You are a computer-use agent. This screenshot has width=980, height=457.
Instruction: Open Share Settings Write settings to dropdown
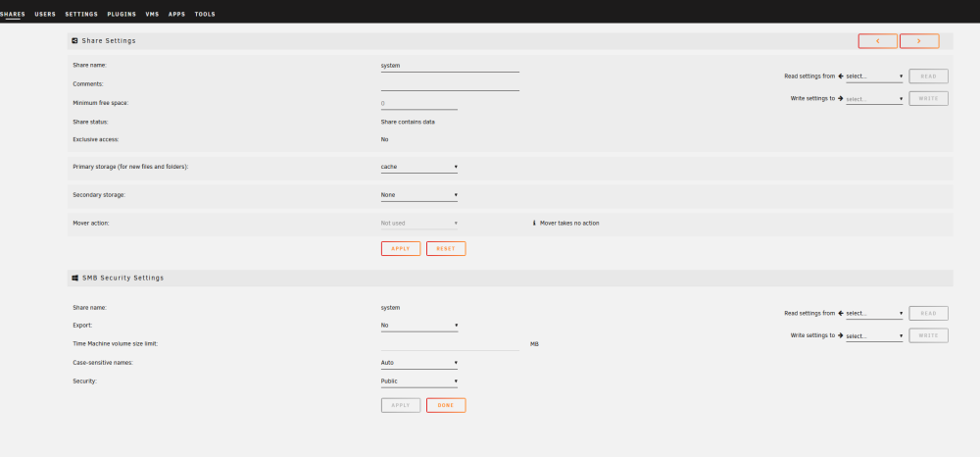click(x=874, y=99)
